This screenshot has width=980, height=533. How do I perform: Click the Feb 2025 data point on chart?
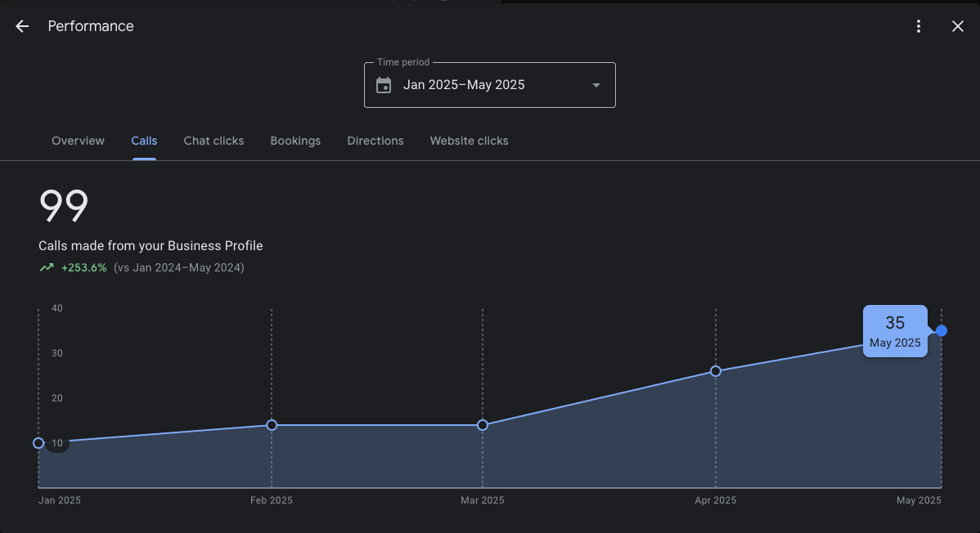click(x=272, y=425)
